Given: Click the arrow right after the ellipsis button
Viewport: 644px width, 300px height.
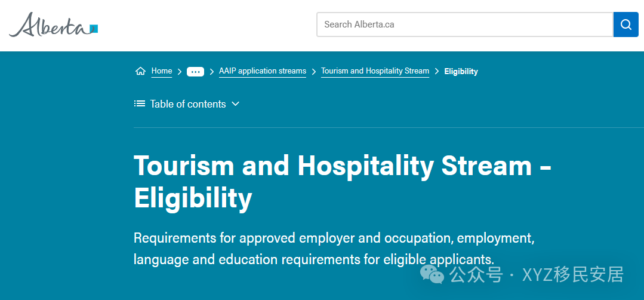Looking at the screenshot, I should point(212,72).
